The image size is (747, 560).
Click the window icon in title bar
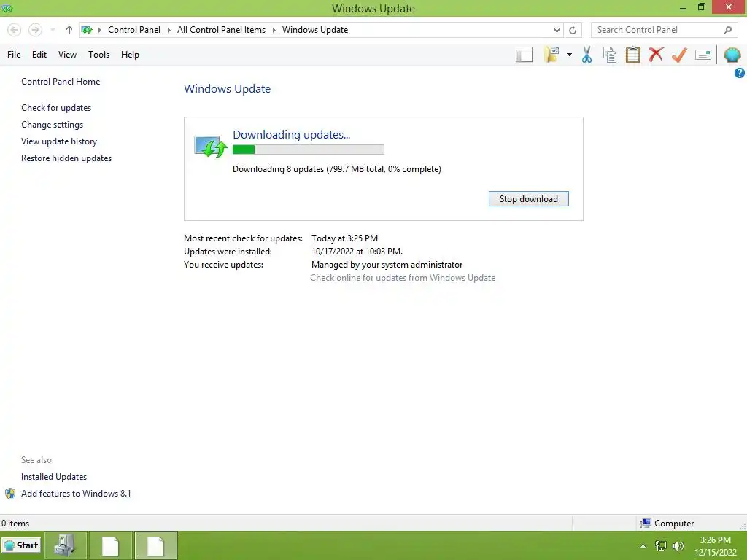click(x=7, y=8)
